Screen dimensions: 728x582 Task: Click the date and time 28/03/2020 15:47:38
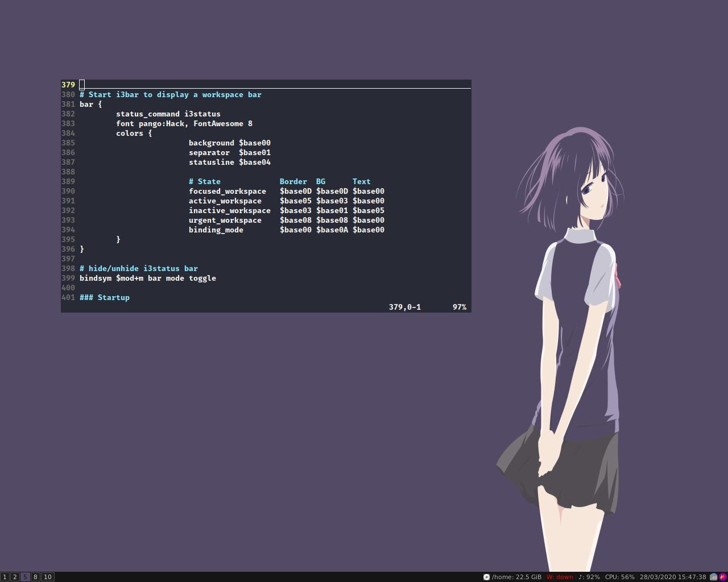pos(673,577)
